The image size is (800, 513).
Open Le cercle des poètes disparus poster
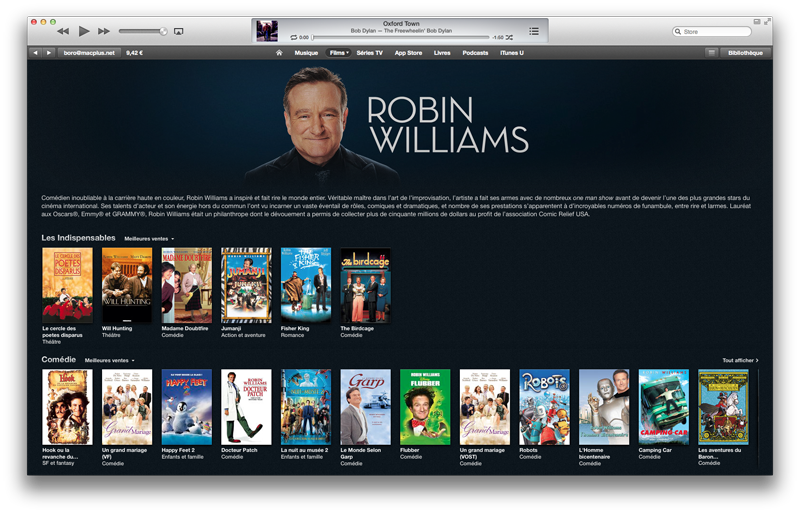[x=67, y=285]
